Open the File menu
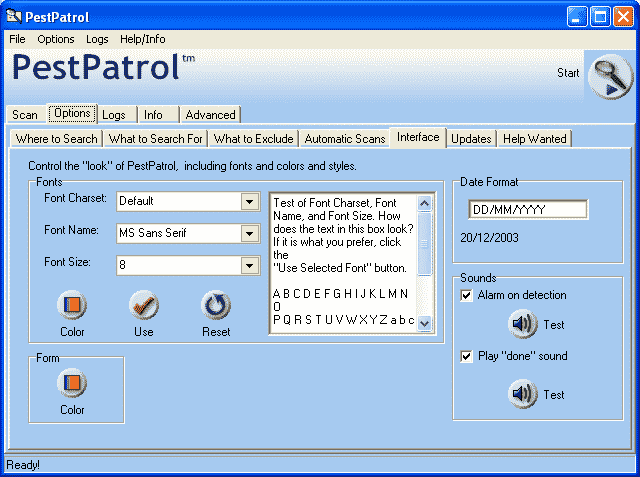The height and width of the screenshot is (477, 640). (x=17, y=39)
